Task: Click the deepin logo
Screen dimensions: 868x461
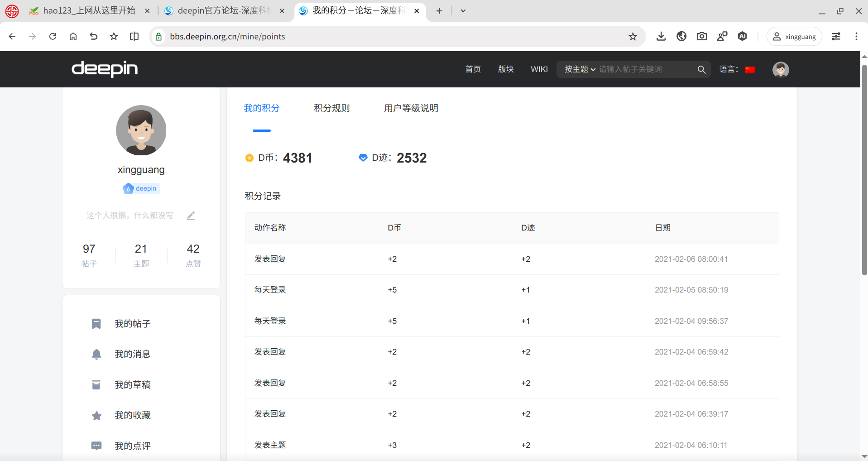Action: pos(105,69)
